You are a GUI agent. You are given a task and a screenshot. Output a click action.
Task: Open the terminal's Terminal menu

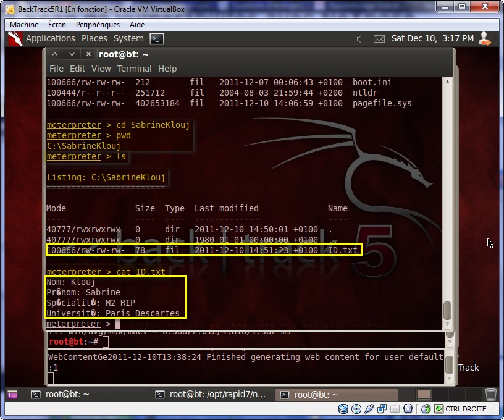coord(135,69)
